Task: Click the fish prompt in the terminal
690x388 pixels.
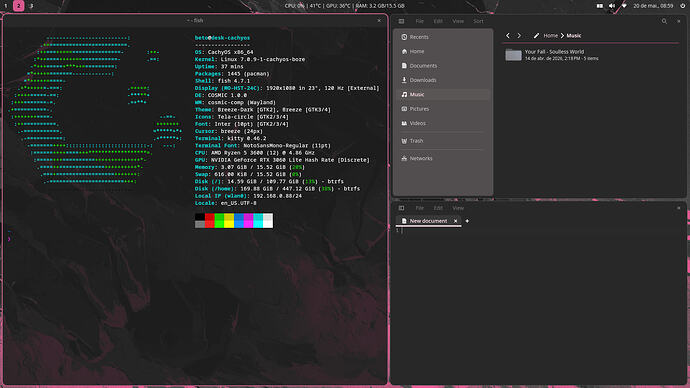Action: (9, 239)
